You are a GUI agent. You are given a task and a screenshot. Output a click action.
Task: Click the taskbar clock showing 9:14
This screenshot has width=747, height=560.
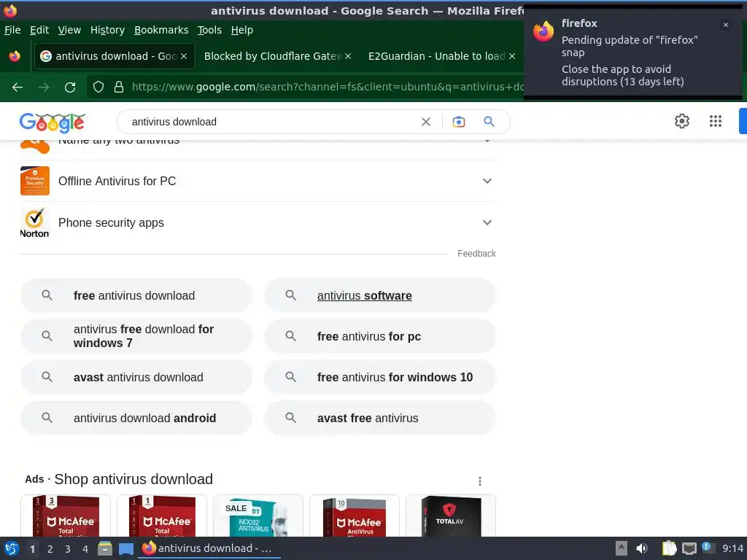(x=732, y=548)
